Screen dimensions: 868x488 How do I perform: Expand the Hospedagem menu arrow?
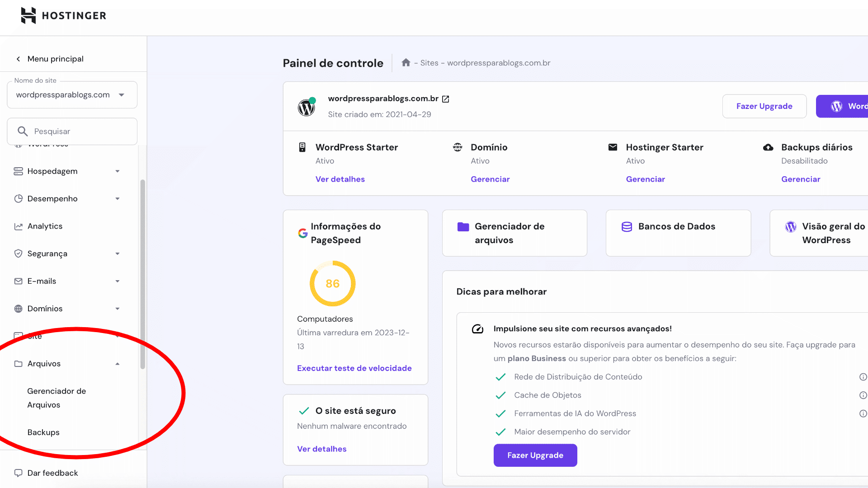click(x=118, y=171)
